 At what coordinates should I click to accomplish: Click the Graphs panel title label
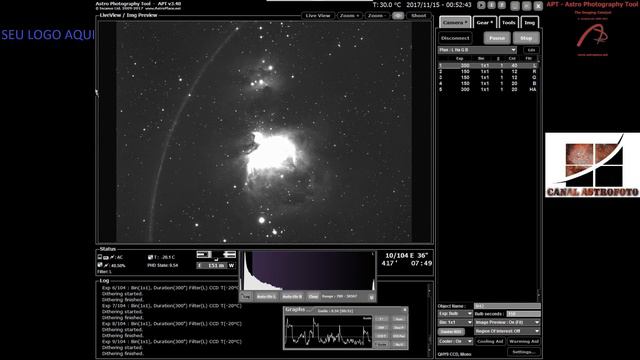pyautogui.click(x=295, y=309)
